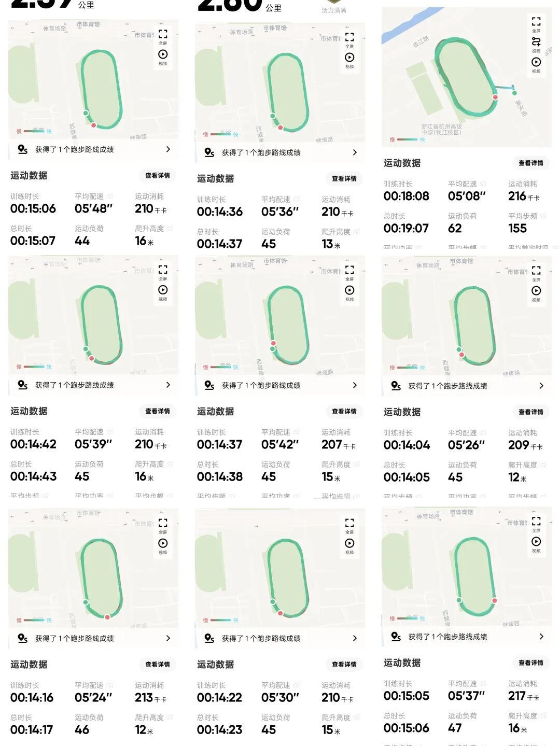Tap 全屏 icon above the 05′30″ pace run

point(349,523)
